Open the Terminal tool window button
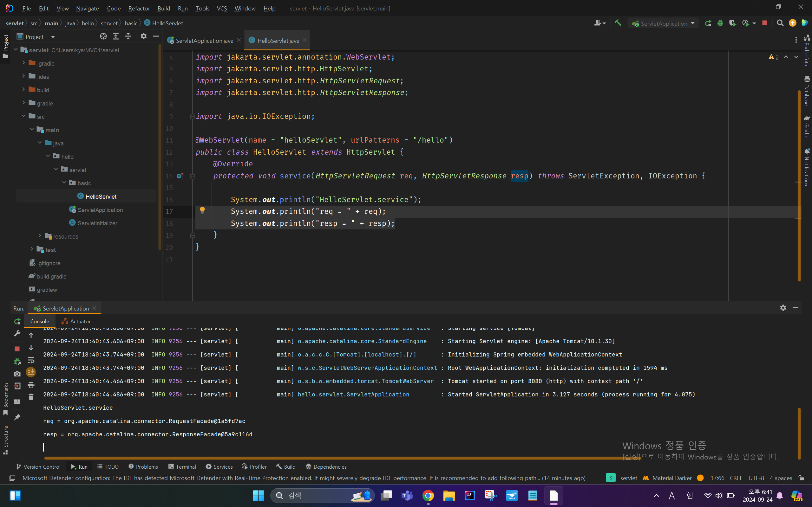Viewport: 812px width, 507px height. click(182, 466)
